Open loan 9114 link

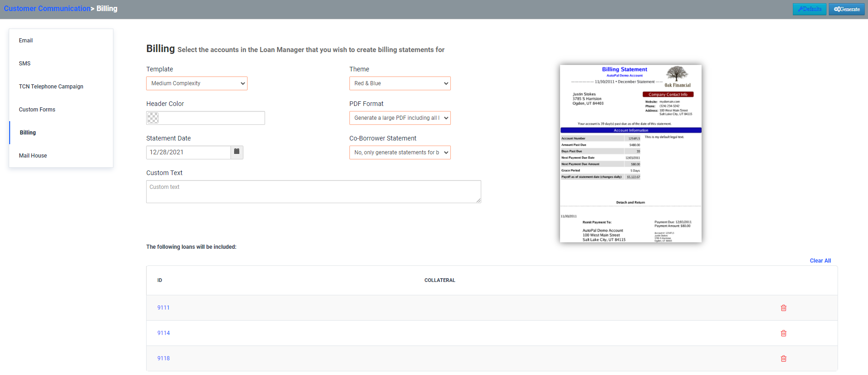[x=163, y=333]
